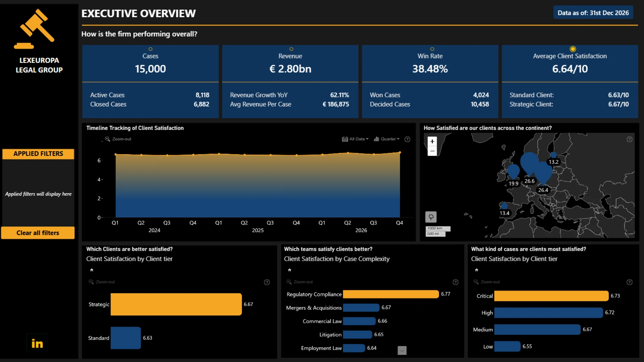The height and width of the screenshot is (362, 644).
Task: Click Zoom-out in 'What kind of cases' chart
Action: point(486,282)
